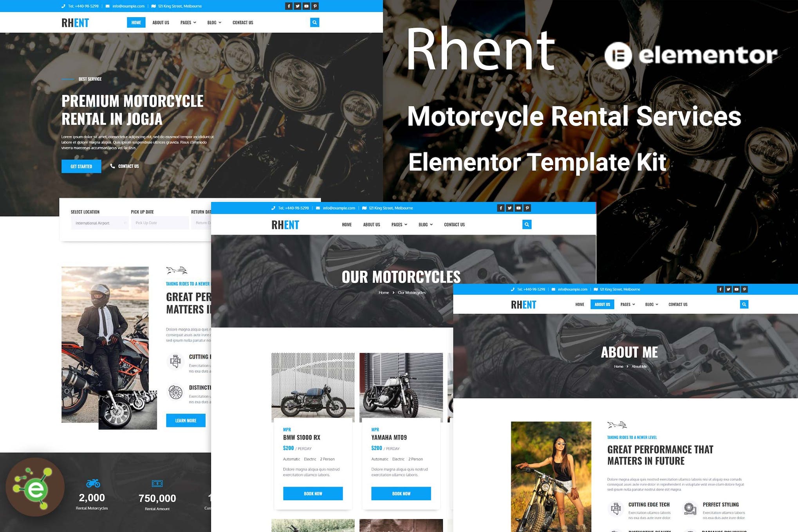Click the phone number icon
The image size is (798, 532).
(63, 6)
